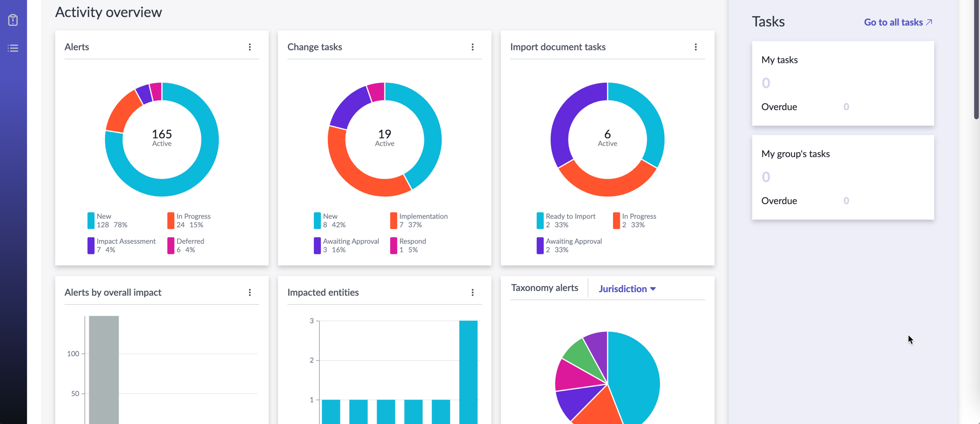Open the Alerts card kebab menu

click(x=250, y=47)
